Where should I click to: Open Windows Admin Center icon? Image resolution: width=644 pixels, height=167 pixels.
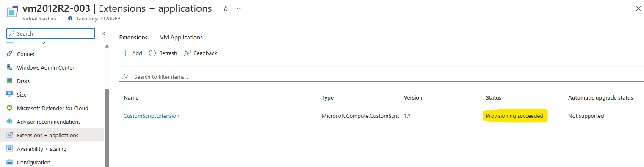(9, 67)
